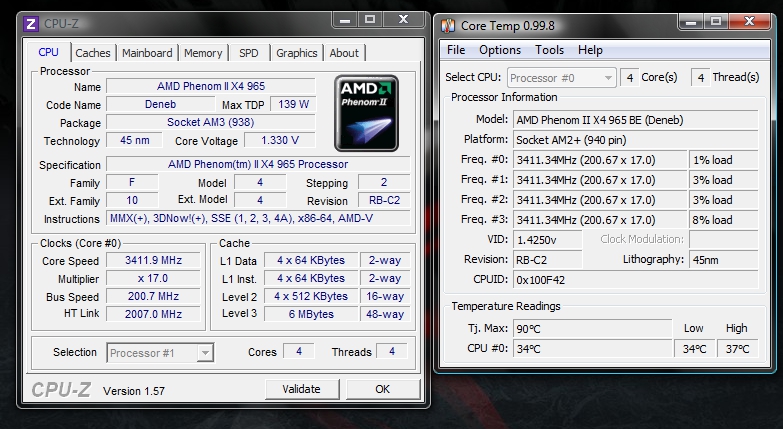783x429 pixels.
Task: Click the Instructions field listing MMX(+)
Action: pos(258,218)
